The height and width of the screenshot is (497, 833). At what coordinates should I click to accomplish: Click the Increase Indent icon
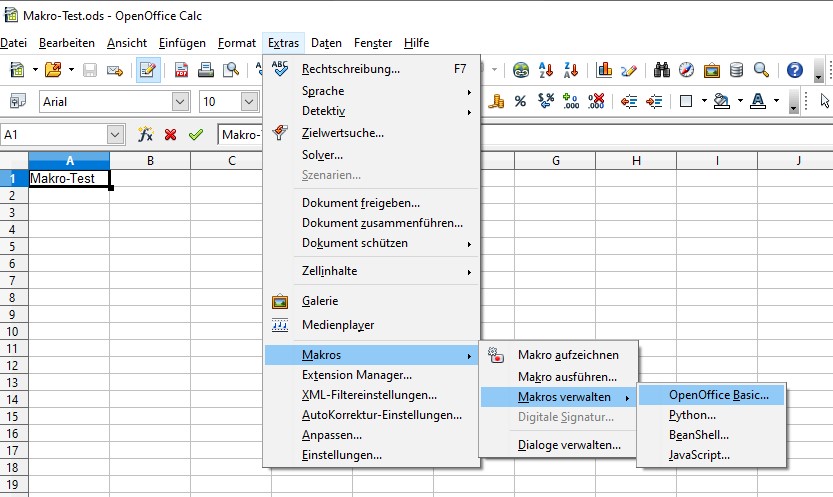coord(654,101)
